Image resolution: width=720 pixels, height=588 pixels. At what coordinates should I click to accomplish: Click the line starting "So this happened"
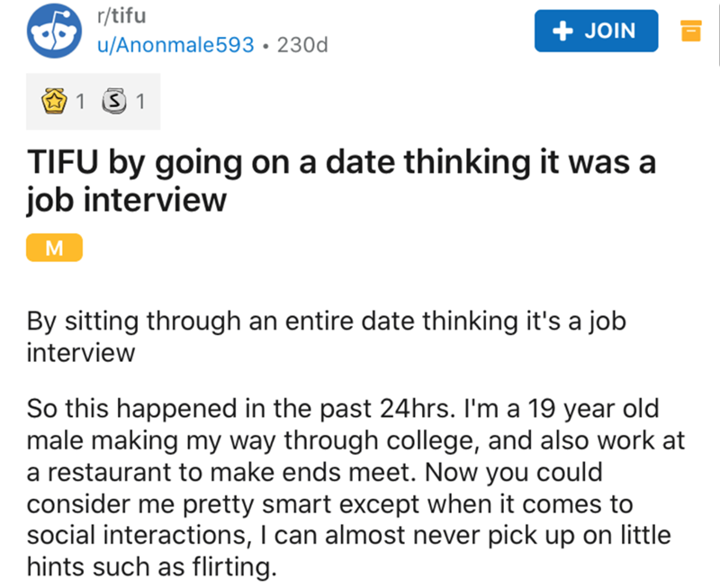coord(344,407)
